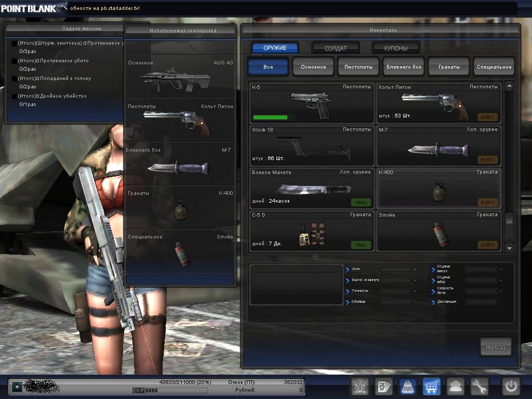This screenshot has height=399, width=532.
Task: Click the K-5 green durability bar
Action: (x=273, y=117)
